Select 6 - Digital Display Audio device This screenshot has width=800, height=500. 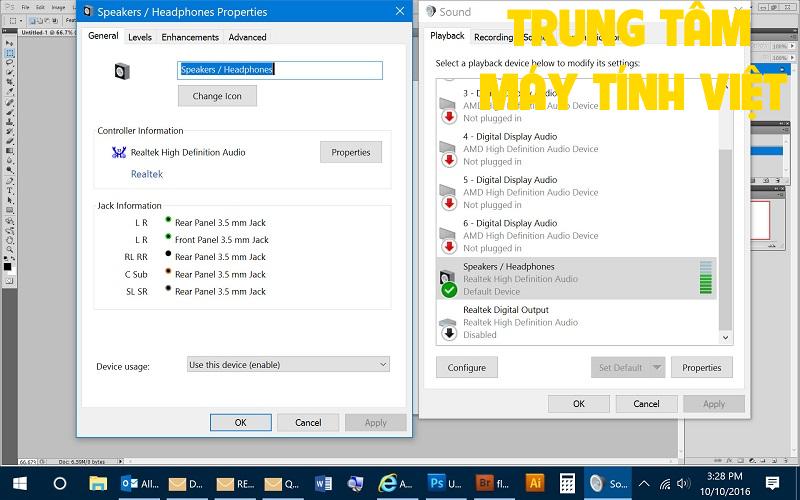click(577, 236)
